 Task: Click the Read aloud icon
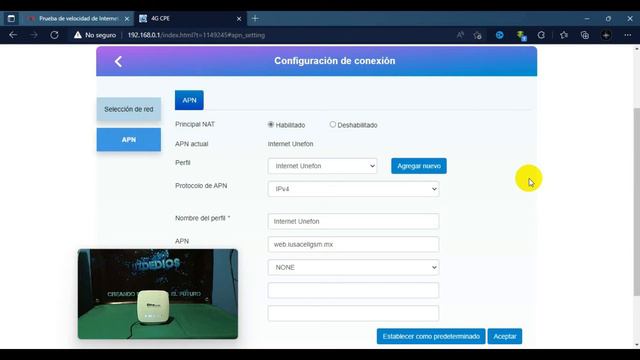pos(460,35)
